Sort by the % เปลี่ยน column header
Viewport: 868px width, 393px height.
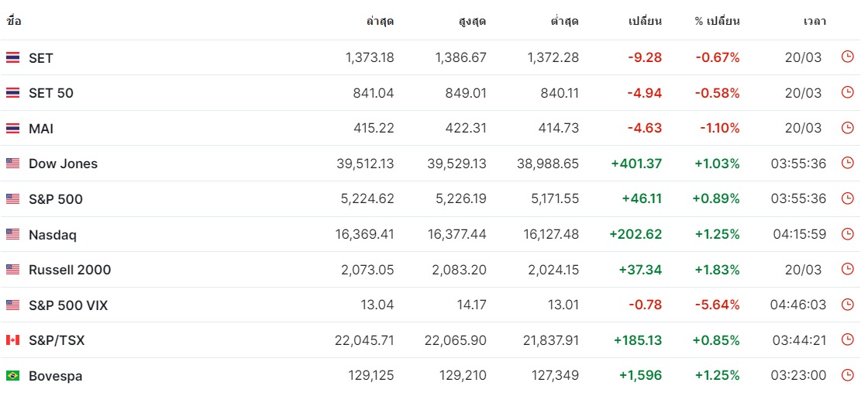pyautogui.click(x=718, y=22)
